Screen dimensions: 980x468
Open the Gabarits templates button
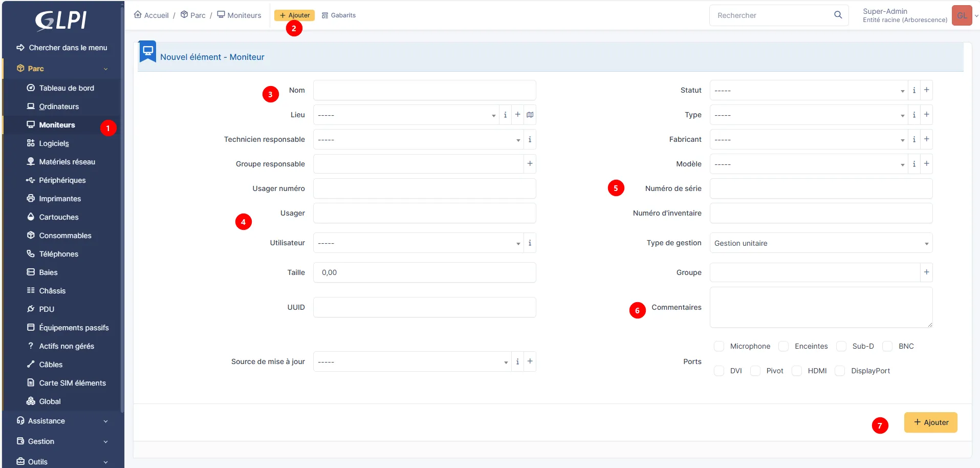click(x=339, y=15)
